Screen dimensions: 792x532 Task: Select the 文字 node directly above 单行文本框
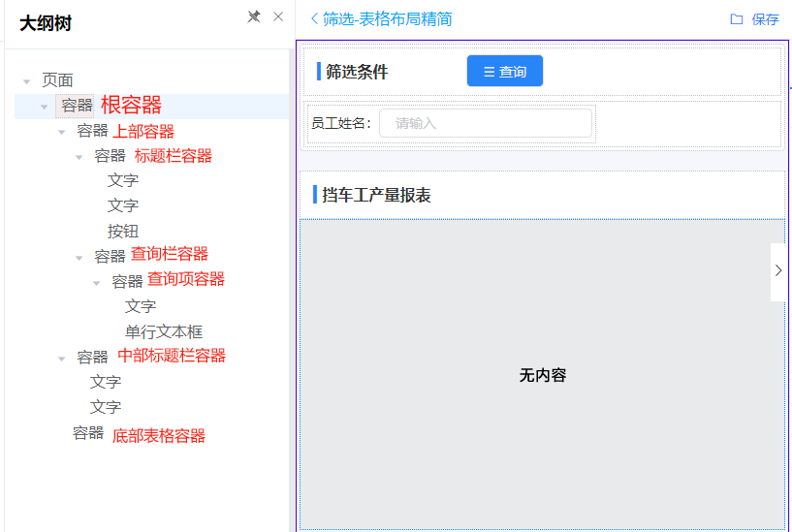[141, 306]
